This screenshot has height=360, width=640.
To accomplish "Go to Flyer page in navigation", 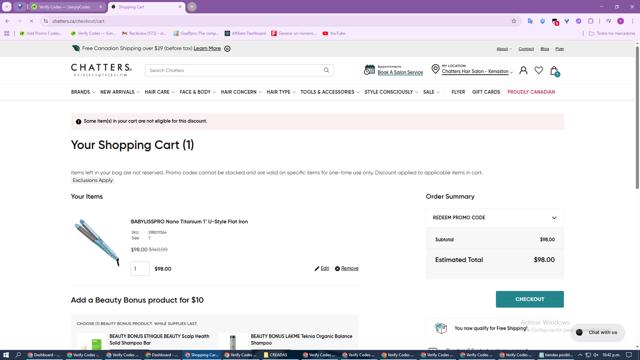I will click(458, 92).
